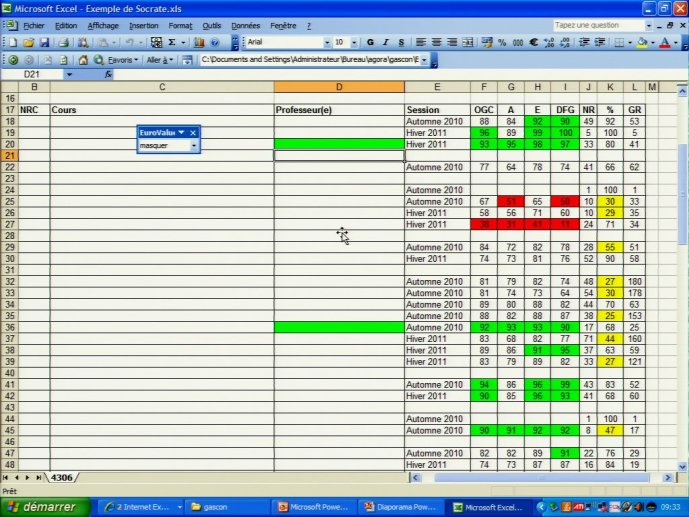Open the Chart Wizard icon

tap(199, 43)
